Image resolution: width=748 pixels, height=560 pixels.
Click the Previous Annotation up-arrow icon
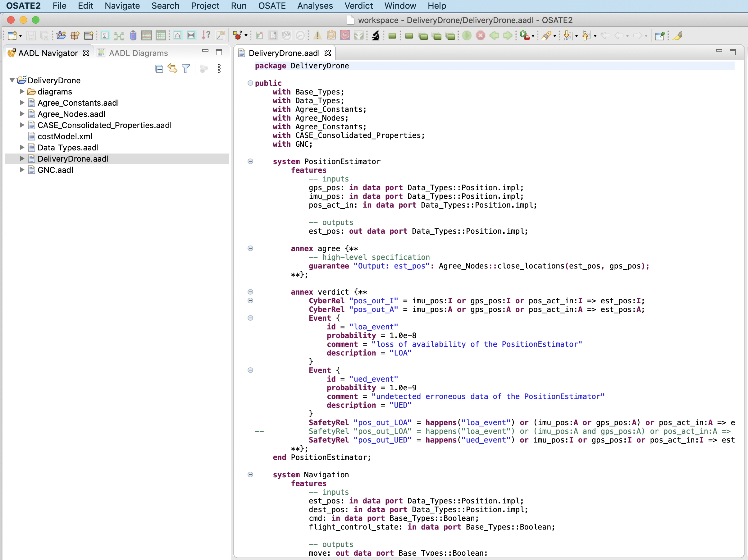[586, 35]
